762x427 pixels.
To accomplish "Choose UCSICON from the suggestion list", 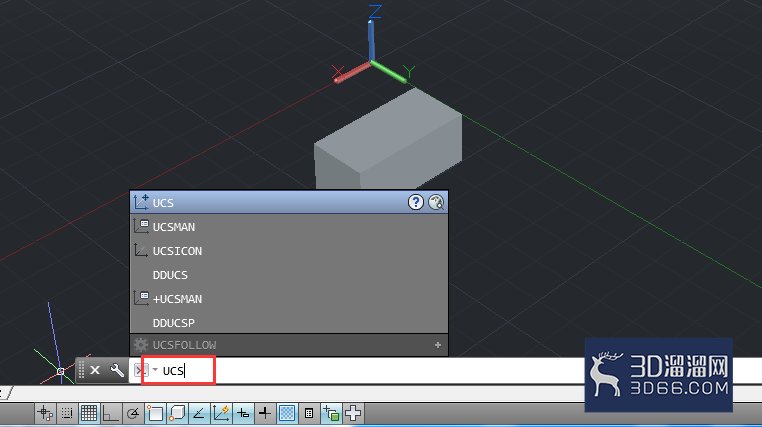I will (x=289, y=251).
